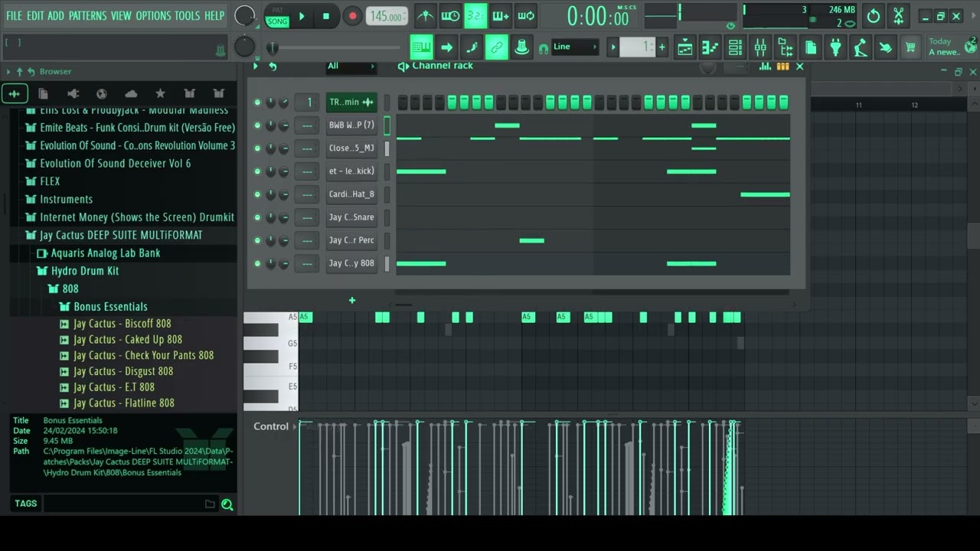
Task: Open the Piano roll view icon
Action: click(710, 47)
